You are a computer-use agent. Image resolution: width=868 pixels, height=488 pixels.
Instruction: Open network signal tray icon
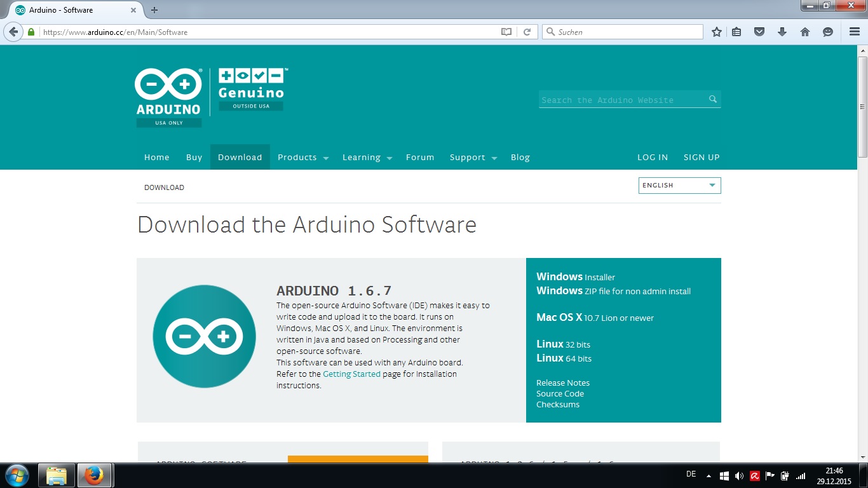coord(801,475)
